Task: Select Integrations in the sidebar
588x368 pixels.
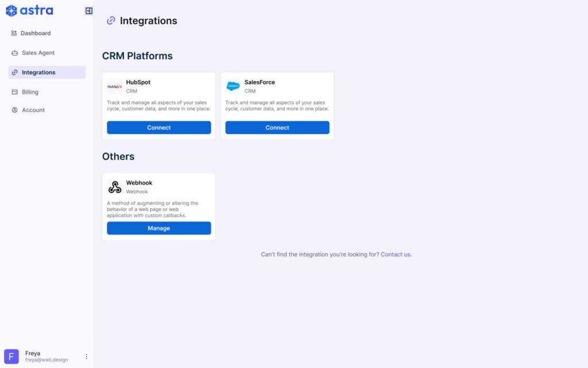Action: click(38, 72)
